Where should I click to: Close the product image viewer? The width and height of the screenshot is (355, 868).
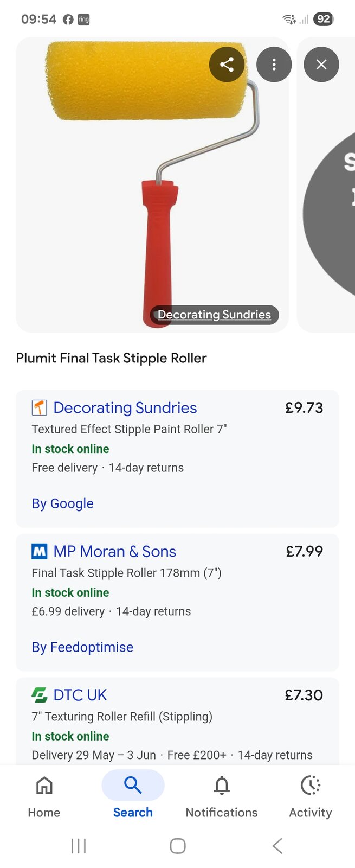(321, 65)
